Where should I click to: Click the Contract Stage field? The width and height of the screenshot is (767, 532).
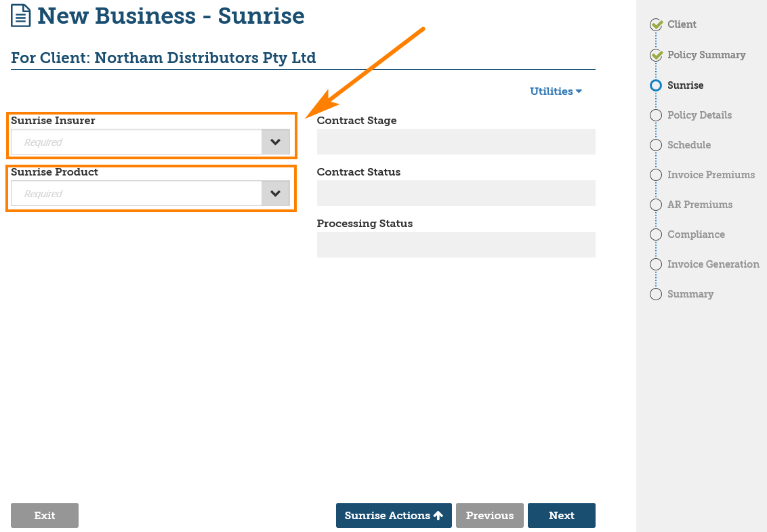click(x=455, y=142)
